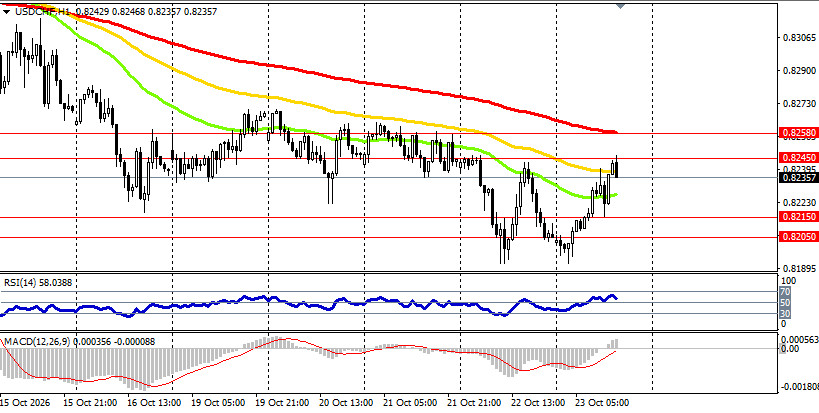
Task: Click the 21 Oct 05:00 time label
Action: coord(410,403)
